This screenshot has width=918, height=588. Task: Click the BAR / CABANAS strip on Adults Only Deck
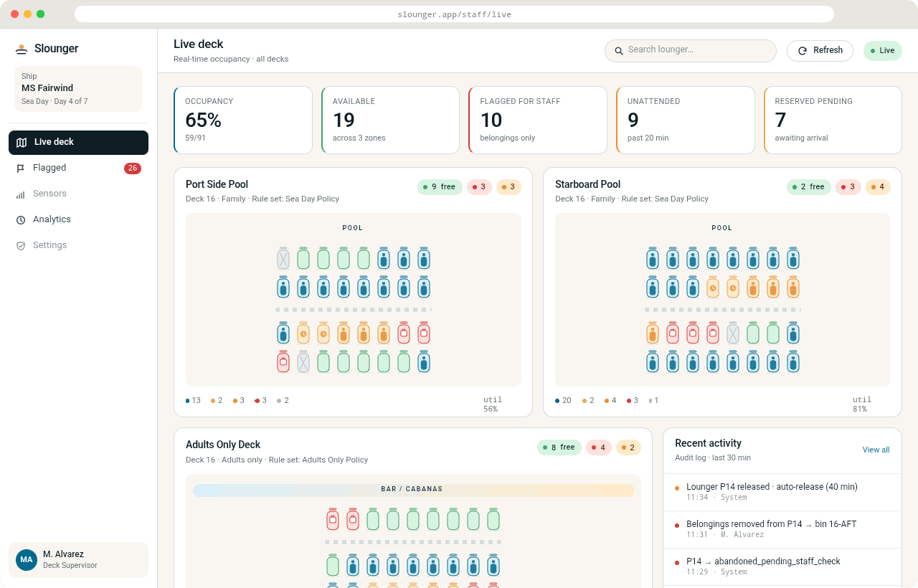click(x=413, y=490)
